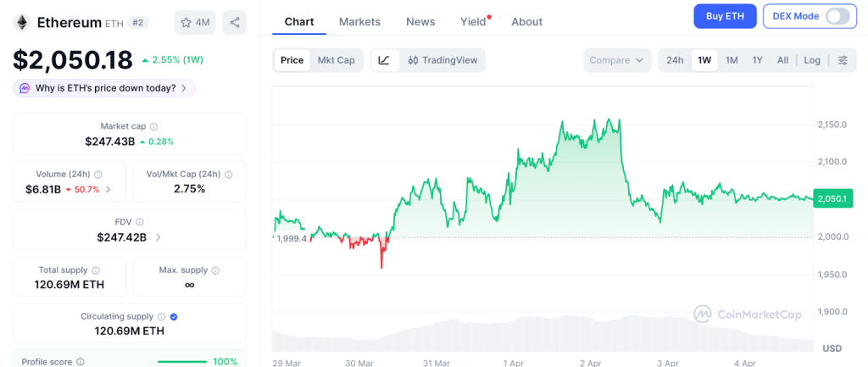Click the star watchlist button showing 4M
868x367 pixels.
tap(195, 22)
